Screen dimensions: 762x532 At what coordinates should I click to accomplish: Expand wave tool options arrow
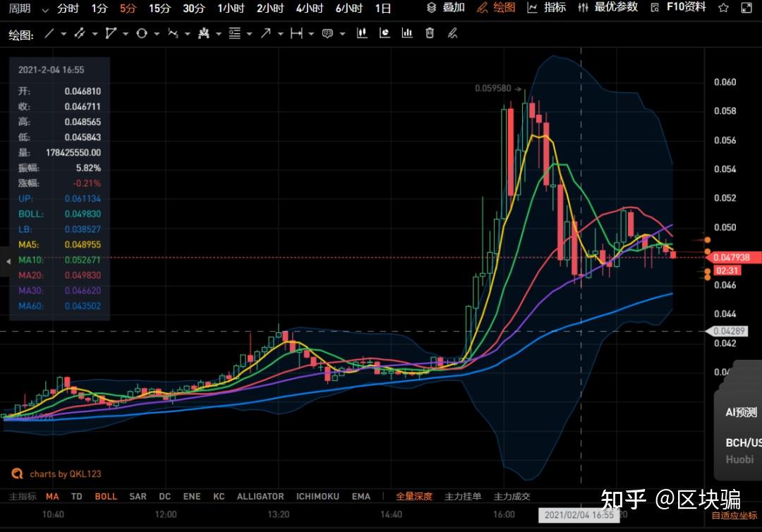click(187, 34)
